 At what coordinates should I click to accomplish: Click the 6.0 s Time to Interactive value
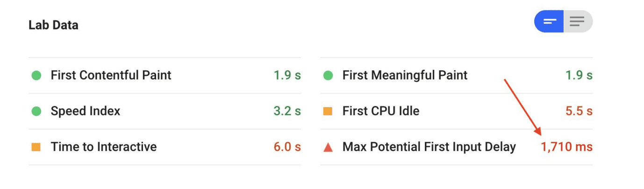(287, 147)
